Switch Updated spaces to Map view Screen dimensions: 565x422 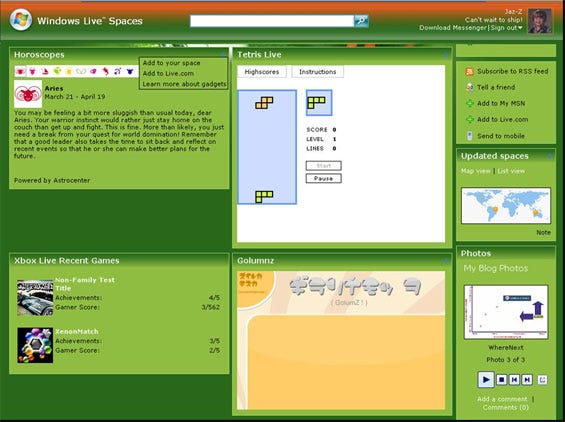(476, 171)
